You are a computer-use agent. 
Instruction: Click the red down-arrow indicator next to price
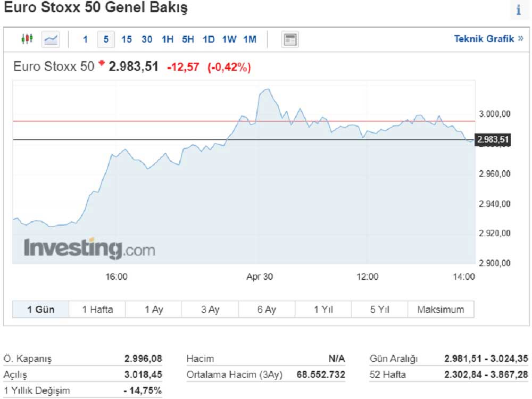[102, 63]
